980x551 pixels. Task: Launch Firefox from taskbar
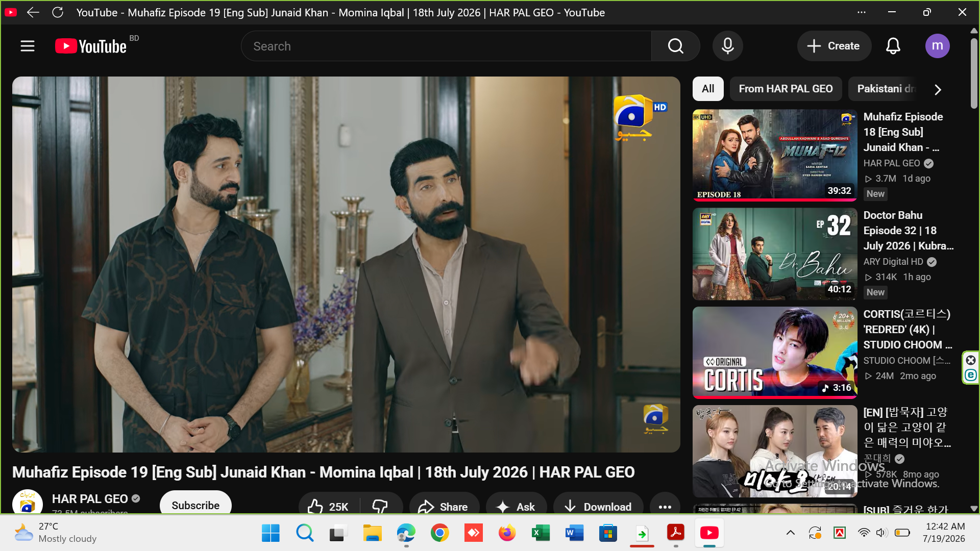point(507,533)
